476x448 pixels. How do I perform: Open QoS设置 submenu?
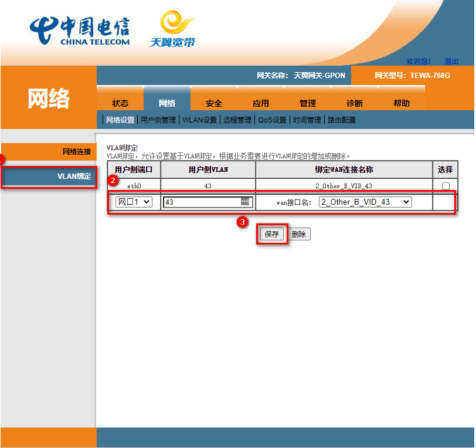[273, 120]
